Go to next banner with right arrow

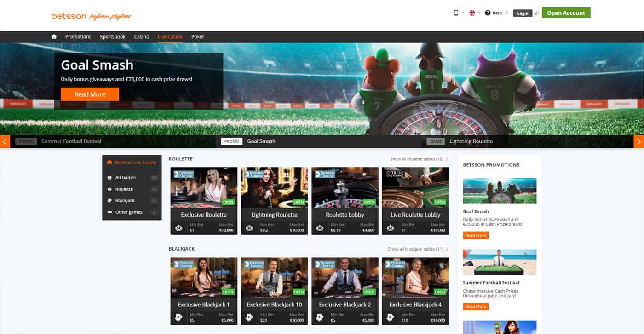click(x=639, y=141)
